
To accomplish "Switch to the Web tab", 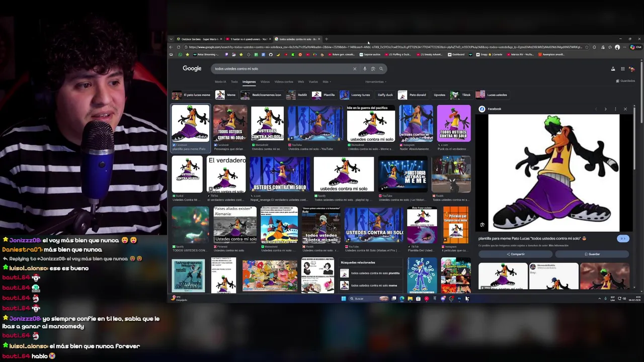I will [301, 81].
